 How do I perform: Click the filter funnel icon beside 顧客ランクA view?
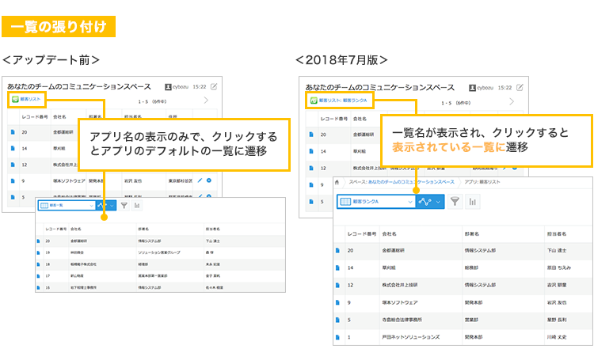click(x=455, y=202)
